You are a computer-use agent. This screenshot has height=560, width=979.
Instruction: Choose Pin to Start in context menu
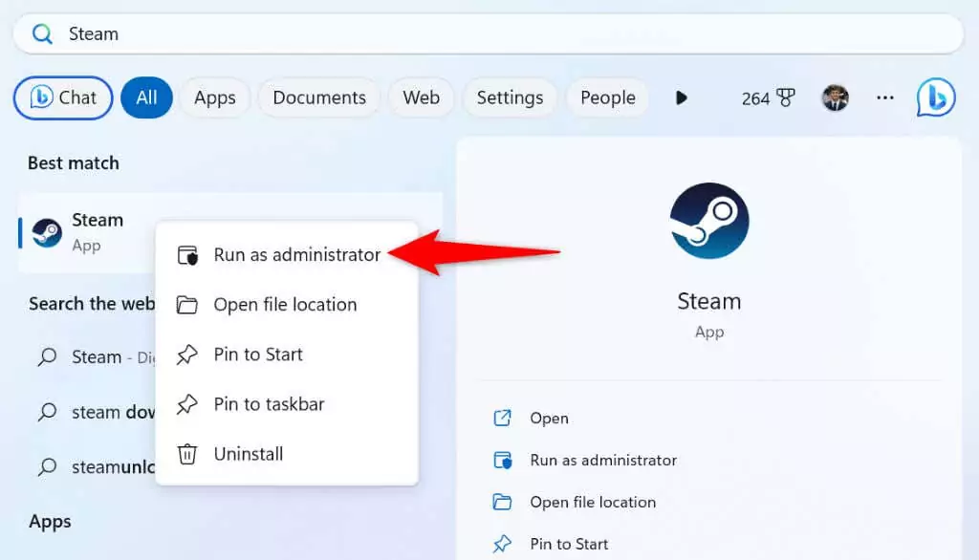[x=287, y=355]
